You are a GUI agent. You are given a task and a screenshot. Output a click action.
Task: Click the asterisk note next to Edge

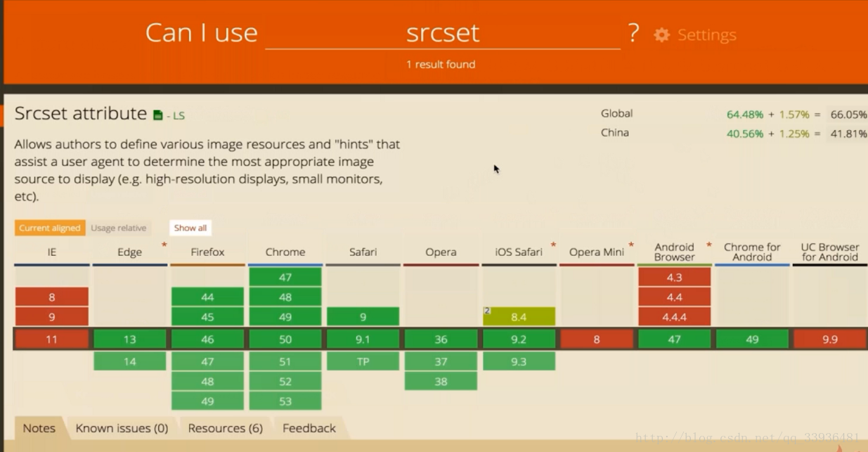tap(164, 245)
